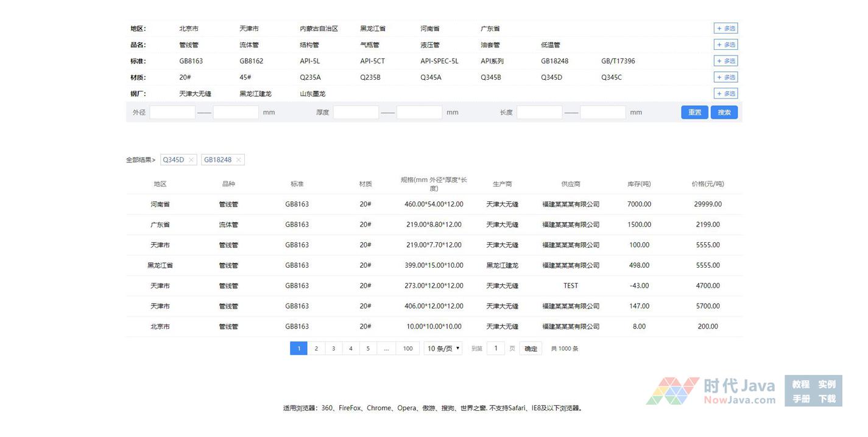This screenshot has height=437, width=868.
Task: Select 天津大无缝 steel mill filter
Action: pyautogui.click(x=195, y=94)
